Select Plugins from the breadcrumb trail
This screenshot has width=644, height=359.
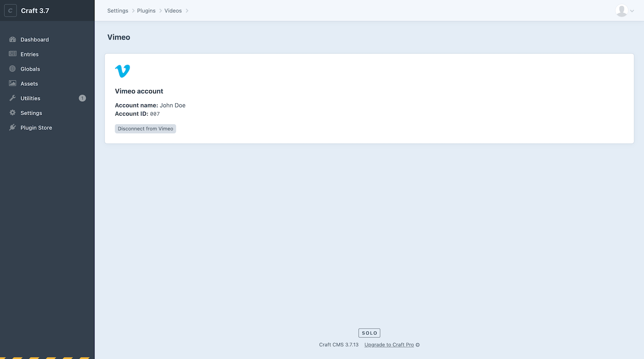[x=146, y=10]
